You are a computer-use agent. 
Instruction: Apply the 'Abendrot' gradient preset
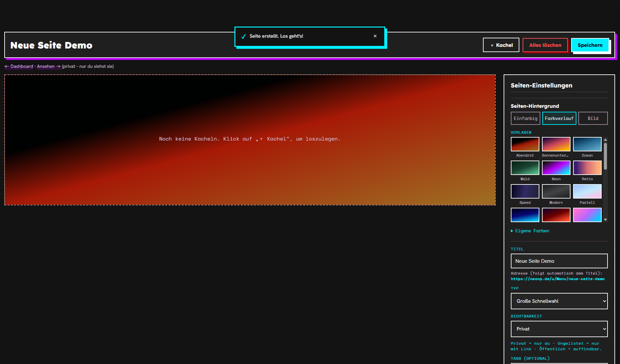[x=525, y=144]
